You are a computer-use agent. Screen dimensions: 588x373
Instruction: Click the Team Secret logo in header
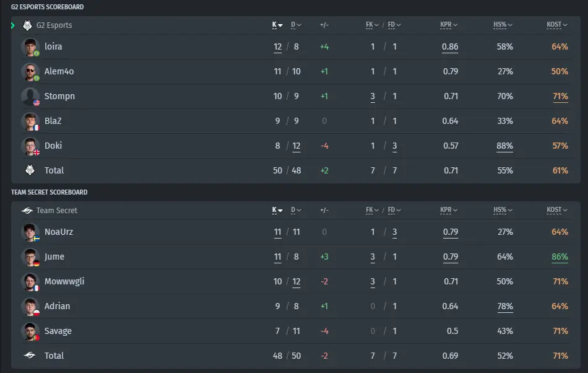[27, 211]
